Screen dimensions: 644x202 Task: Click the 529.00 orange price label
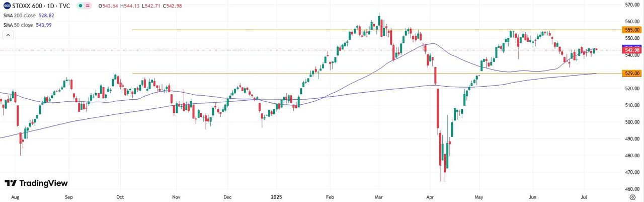coord(631,74)
